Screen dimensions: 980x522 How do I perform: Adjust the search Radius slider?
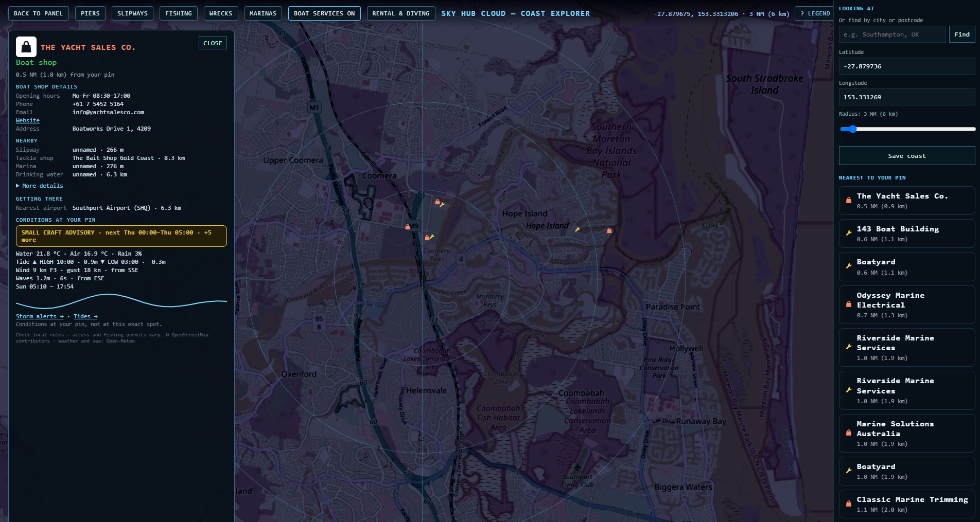click(x=907, y=129)
